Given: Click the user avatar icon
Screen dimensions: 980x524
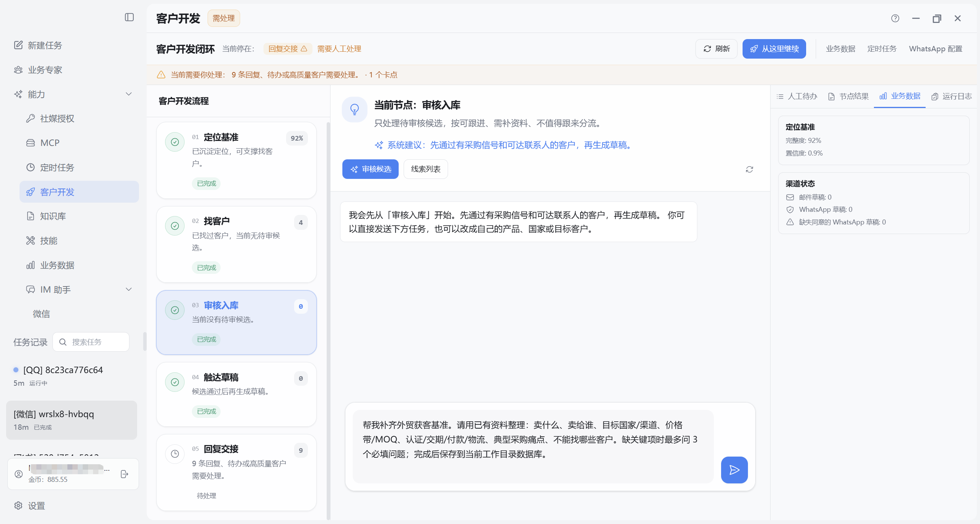Looking at the screenshot, I should coord(18,474).
